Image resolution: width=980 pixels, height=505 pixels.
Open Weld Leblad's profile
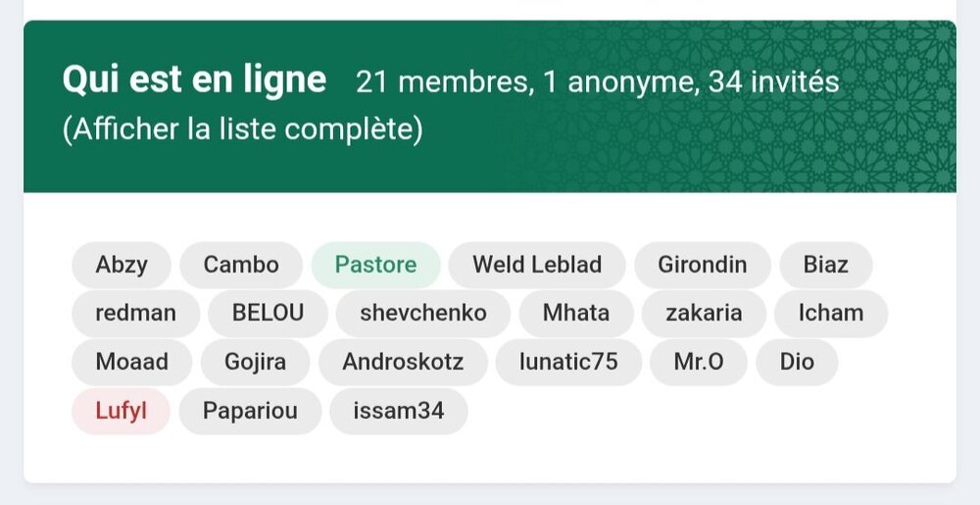[537, 265]
